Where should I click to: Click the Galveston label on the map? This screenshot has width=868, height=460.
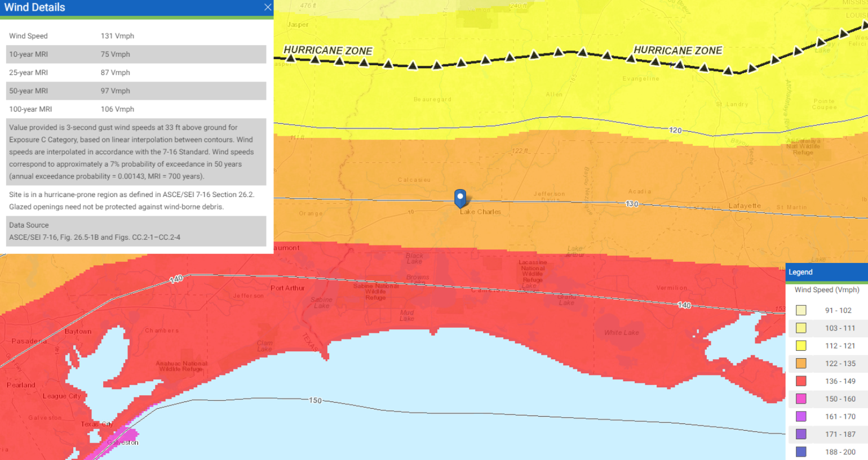[x=123, y=443]
